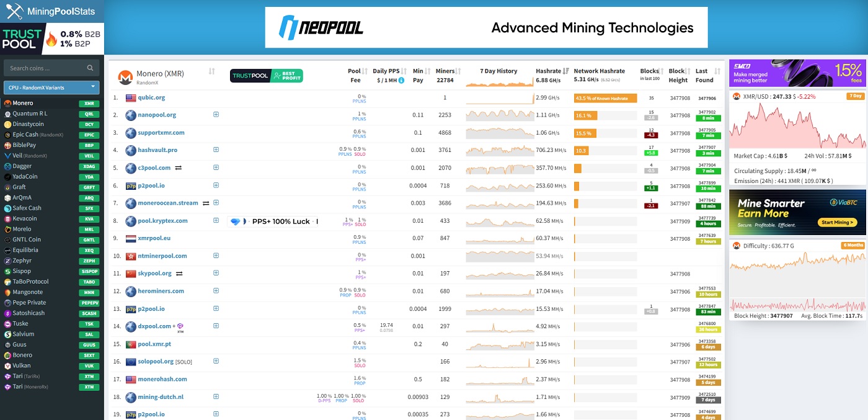This screenshot has width=868, height=420.
Task: Click the NeoPool Advanced Mining Technologies banner
Action: 486,27
